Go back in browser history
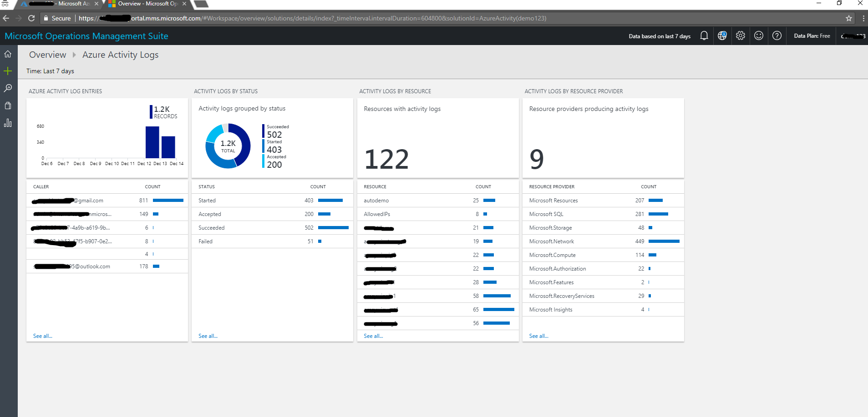 click(6, 18)
